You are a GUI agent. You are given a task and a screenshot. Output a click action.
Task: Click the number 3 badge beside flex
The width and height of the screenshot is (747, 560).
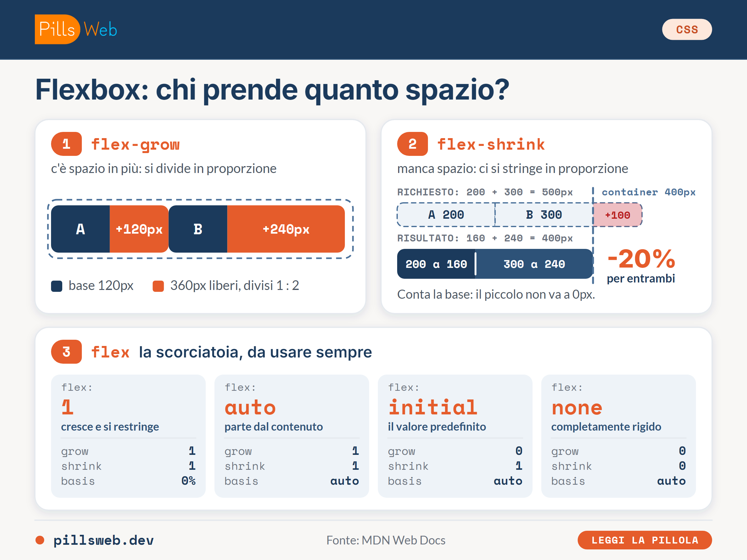[66, 351]
